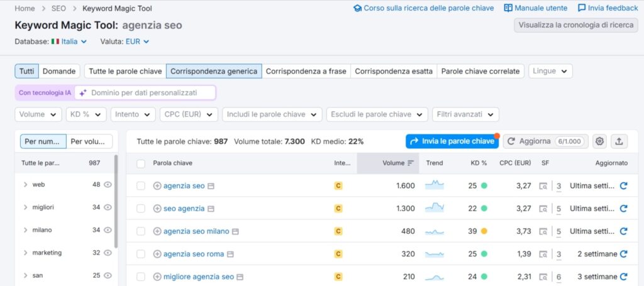Open Corso sulla ricerca delle parole chiave
The image size is (644, 286).
(x=424, y=8)
